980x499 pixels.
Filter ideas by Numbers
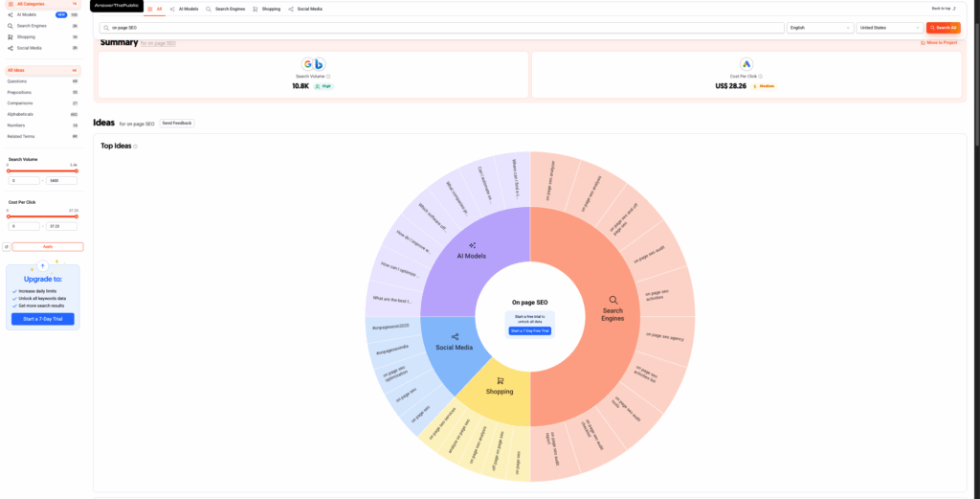click(x=42, y=125)
